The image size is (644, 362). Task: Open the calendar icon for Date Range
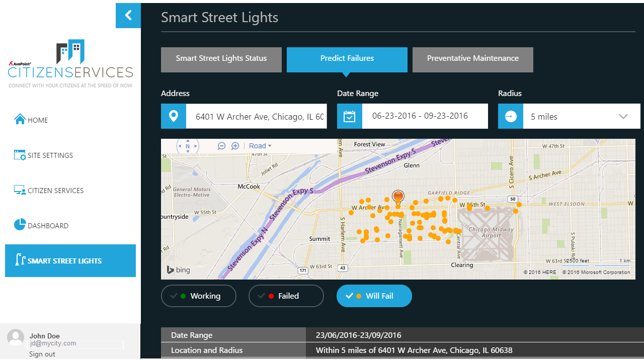point(349,117)
